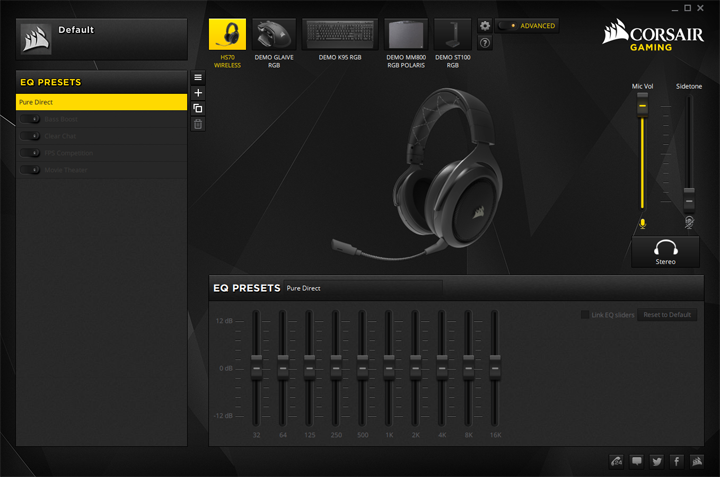The height and width of the screenshot is (477, 720).
Task: Mute the microphone using the mic icon
Action: (x=643, y=224)
